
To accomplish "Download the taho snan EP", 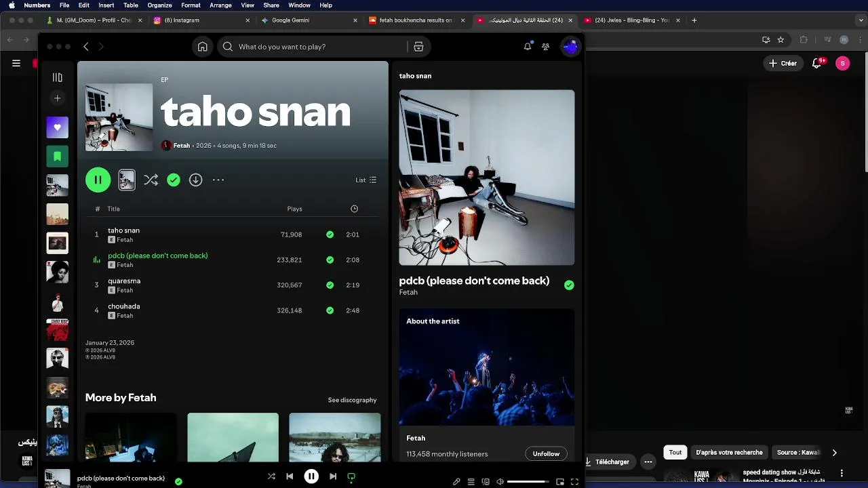I will [195, 180].
